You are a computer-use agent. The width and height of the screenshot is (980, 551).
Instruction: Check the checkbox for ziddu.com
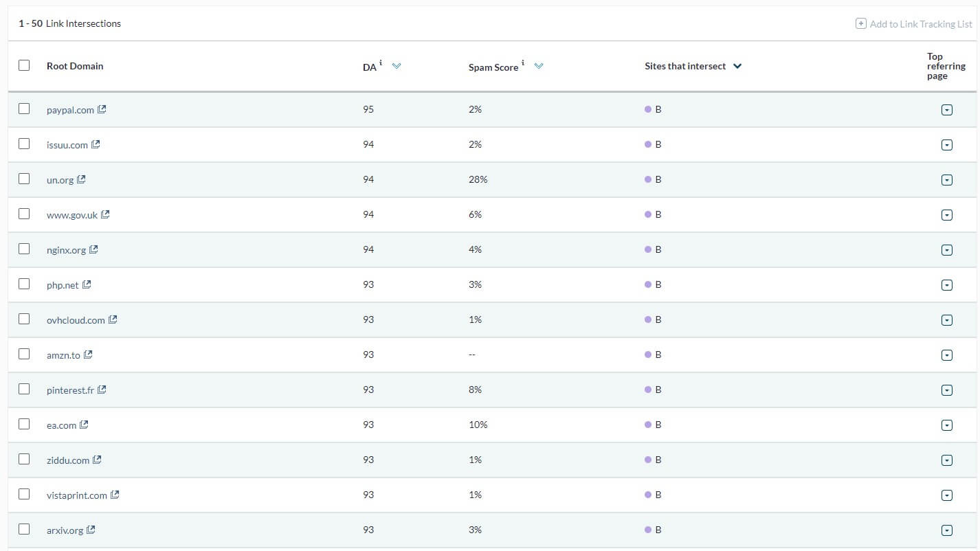(x=24, y=459)
